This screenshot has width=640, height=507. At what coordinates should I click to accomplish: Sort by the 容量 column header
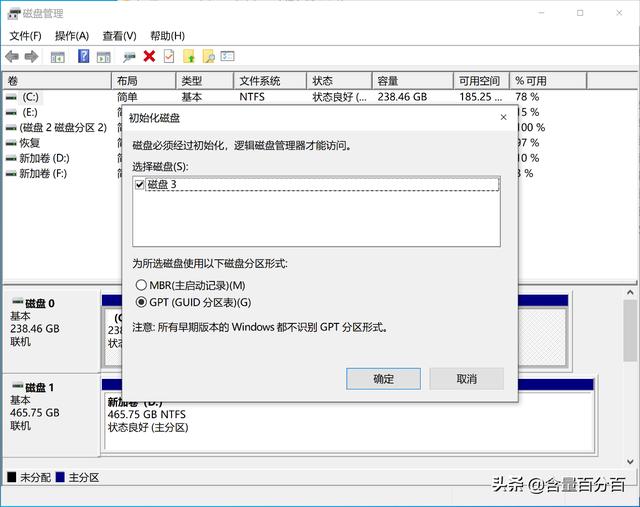413,81
